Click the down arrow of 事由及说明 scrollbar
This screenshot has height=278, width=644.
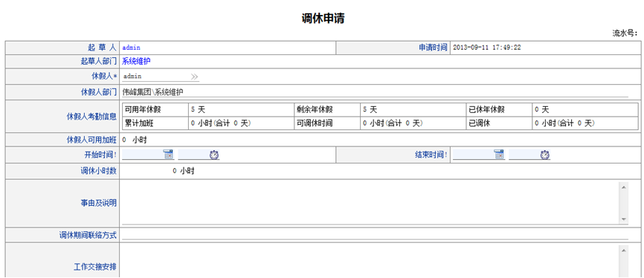click(x=623, y=219)
